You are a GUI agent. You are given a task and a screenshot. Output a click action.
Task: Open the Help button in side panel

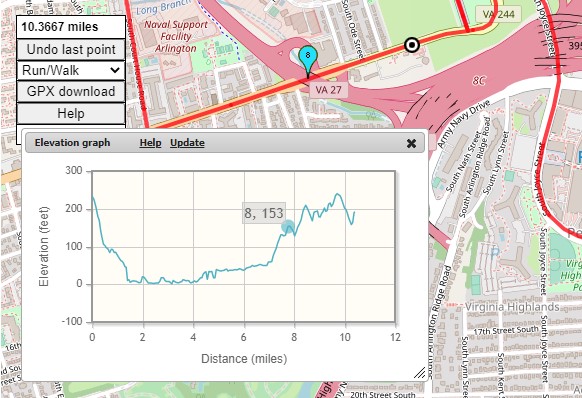(71, 114)
